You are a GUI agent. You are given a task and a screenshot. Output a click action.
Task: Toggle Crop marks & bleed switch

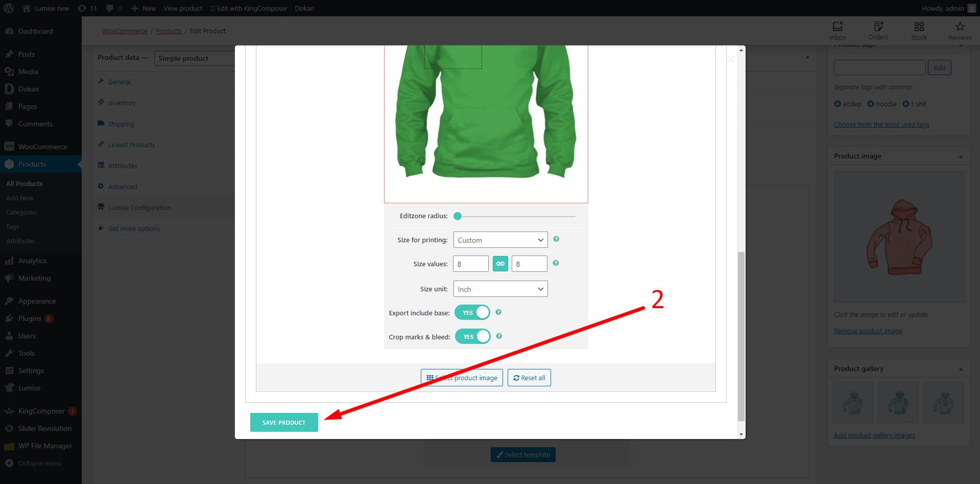click(473, 336)
